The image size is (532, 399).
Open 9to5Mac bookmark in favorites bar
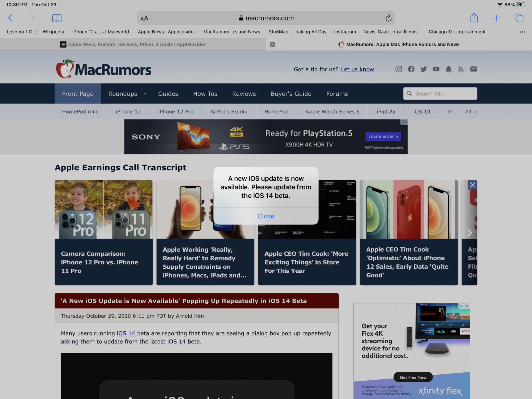[297, 32]
